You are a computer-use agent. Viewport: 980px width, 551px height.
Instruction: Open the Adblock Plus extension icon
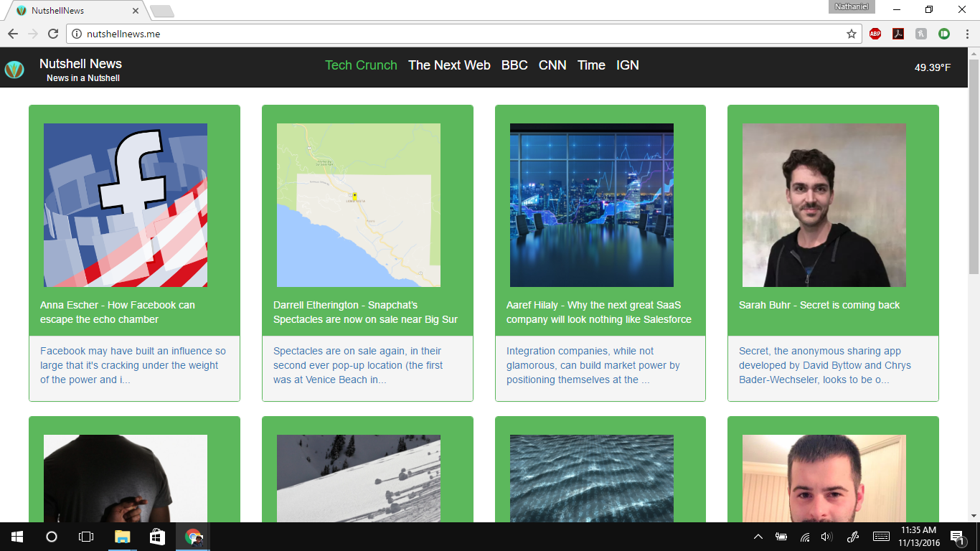(x=875, y=34)
